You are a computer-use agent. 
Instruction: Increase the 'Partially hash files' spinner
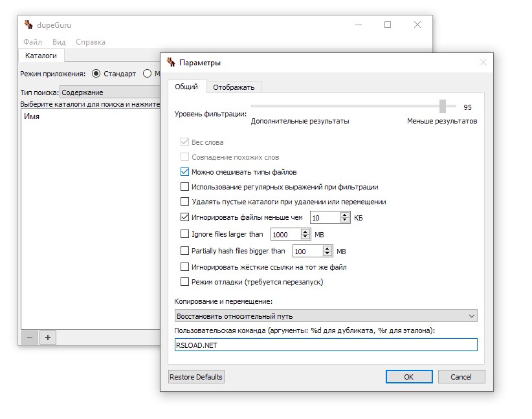pyautogui.click(x=327, y=248)
